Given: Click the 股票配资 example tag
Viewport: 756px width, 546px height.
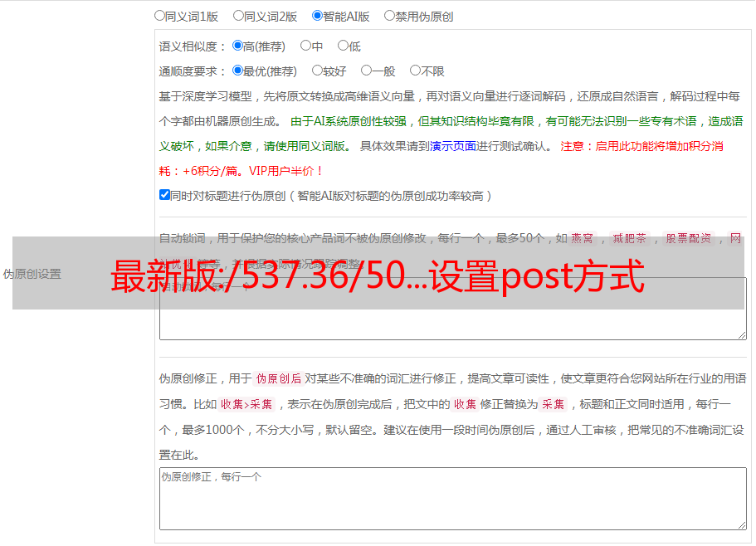Looking at the screenshot, I should (689, 238).
